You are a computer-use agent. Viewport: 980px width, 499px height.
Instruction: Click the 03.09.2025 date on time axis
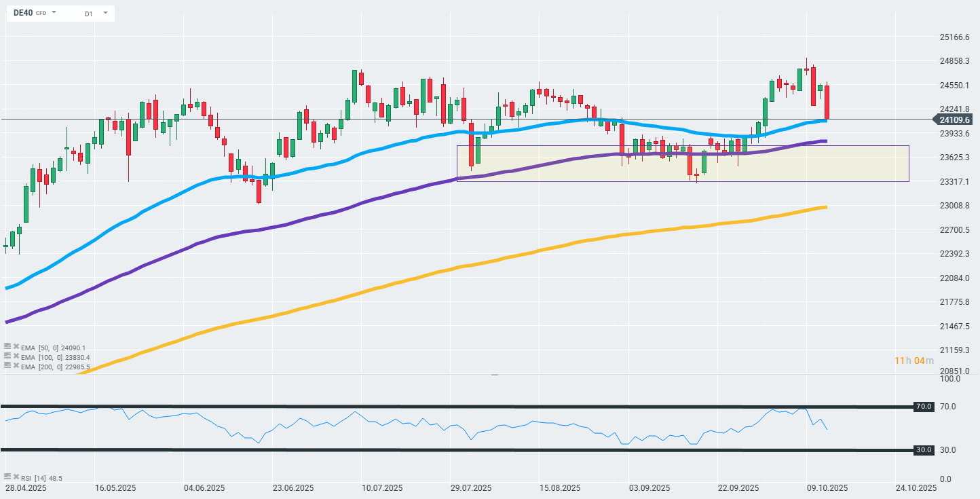649,488
